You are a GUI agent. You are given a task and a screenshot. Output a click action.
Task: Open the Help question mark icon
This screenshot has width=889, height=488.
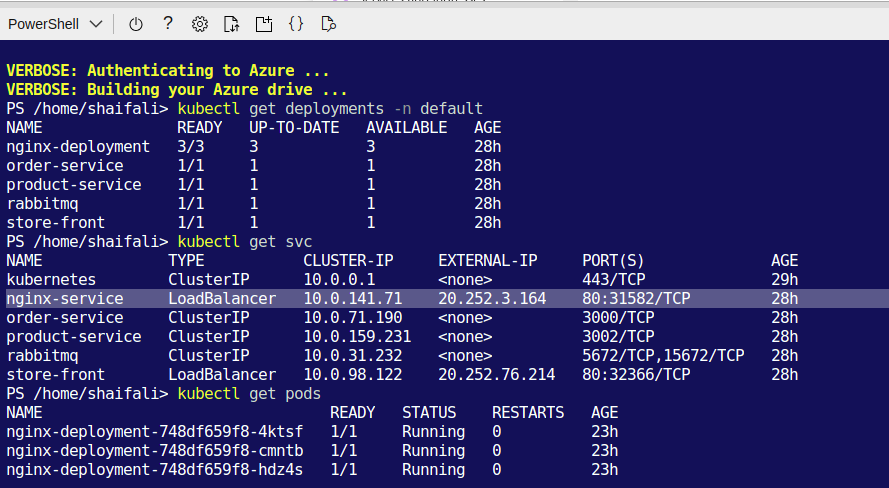coord(167,23)
